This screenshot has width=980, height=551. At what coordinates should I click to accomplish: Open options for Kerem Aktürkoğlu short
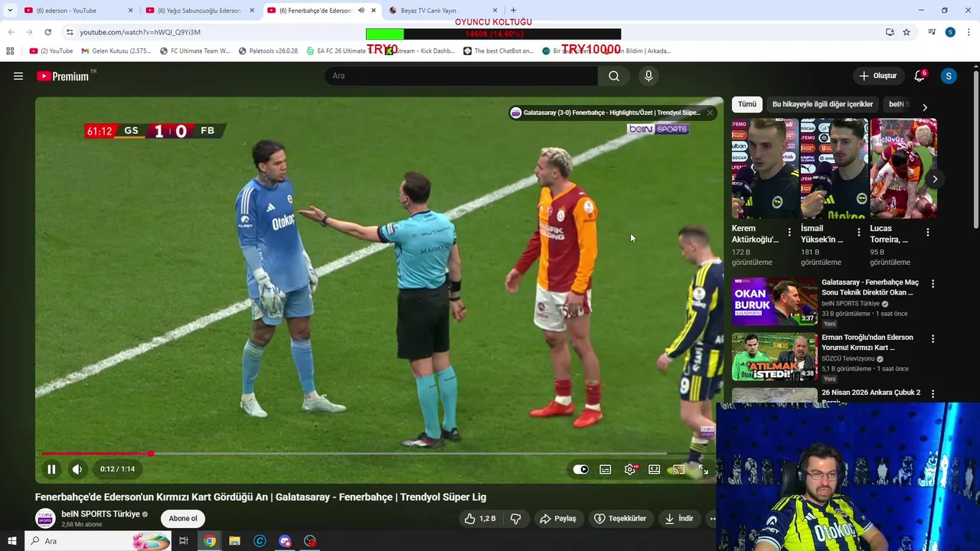(789, 232)
